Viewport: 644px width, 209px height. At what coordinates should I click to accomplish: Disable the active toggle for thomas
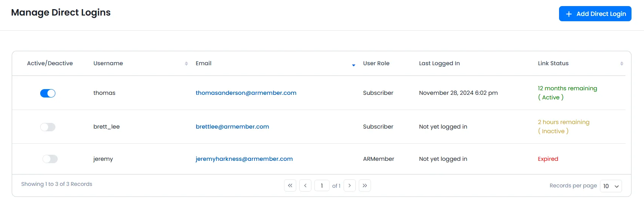point(48,93)
